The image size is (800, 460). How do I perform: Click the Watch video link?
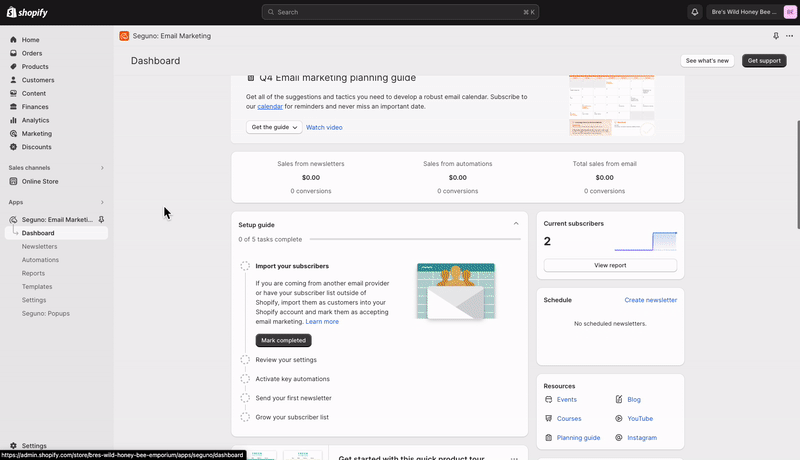tap(324, 127)
